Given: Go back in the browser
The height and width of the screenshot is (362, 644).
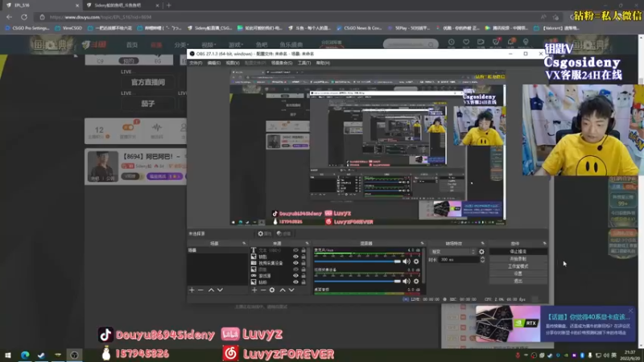Looking at the screenshot, I should (9, 17).
